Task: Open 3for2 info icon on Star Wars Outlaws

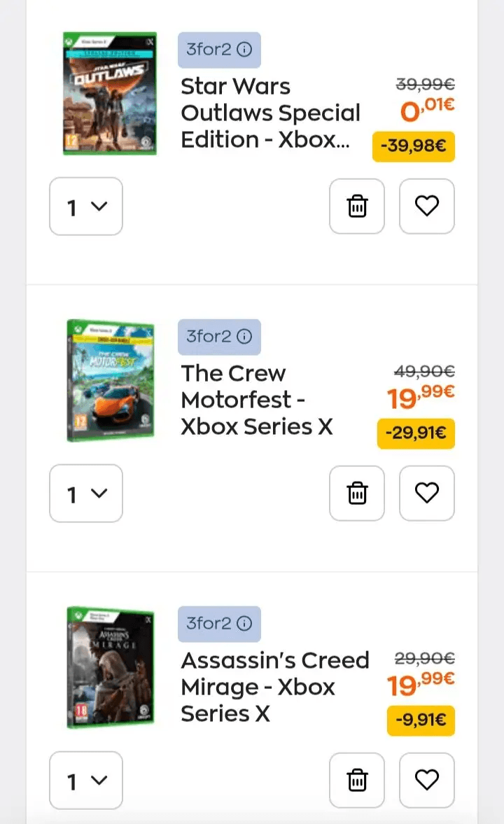Action: (244, 50)
